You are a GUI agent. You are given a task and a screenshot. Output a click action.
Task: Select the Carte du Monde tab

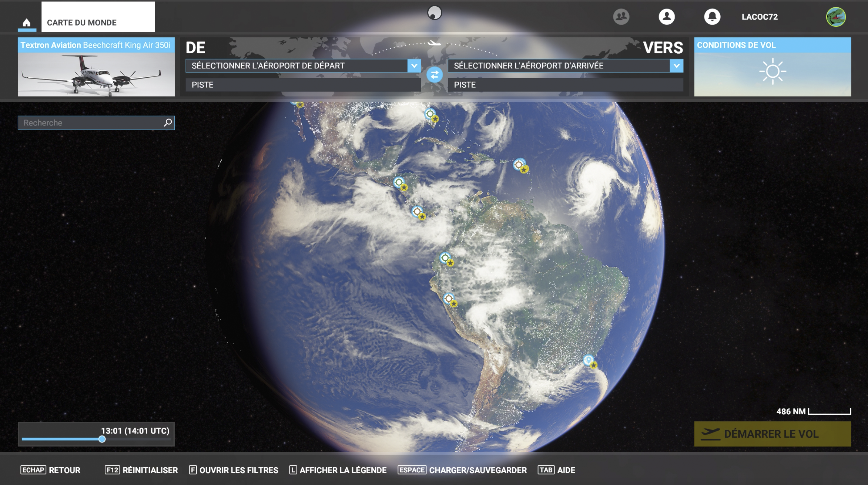(x=98, y=17)
